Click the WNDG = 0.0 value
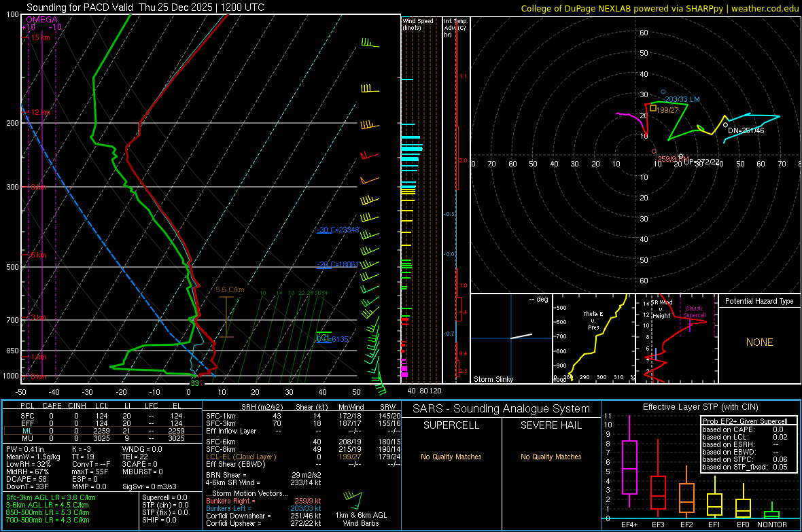 point(142,449)
